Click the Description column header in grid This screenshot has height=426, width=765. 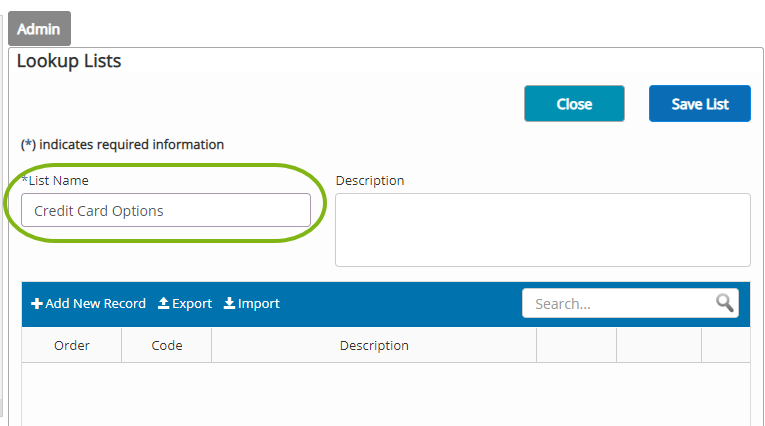374,345
